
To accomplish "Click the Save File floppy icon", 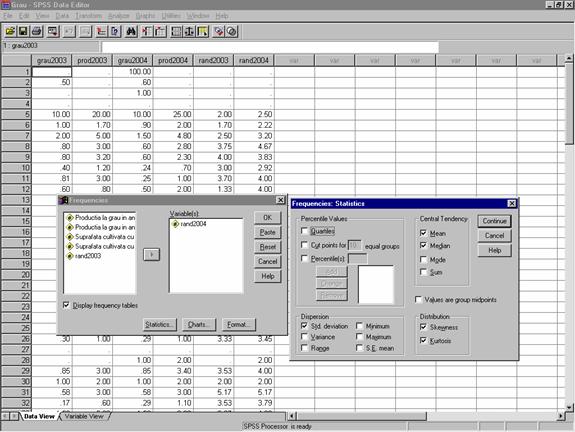I will [23, 32].
